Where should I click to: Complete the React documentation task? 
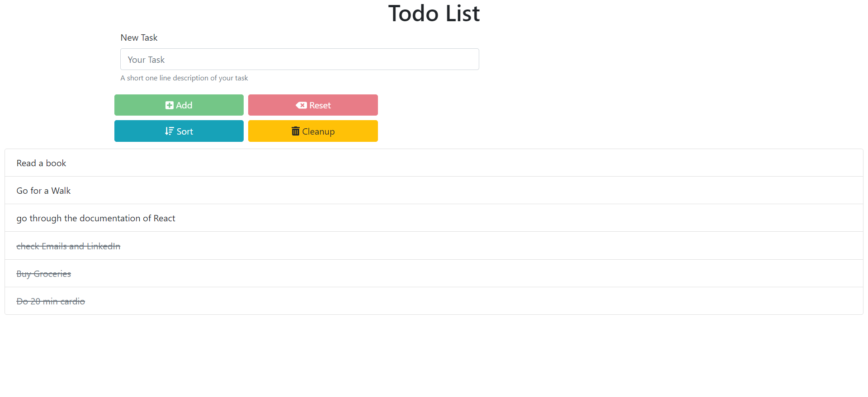(434, 218)
